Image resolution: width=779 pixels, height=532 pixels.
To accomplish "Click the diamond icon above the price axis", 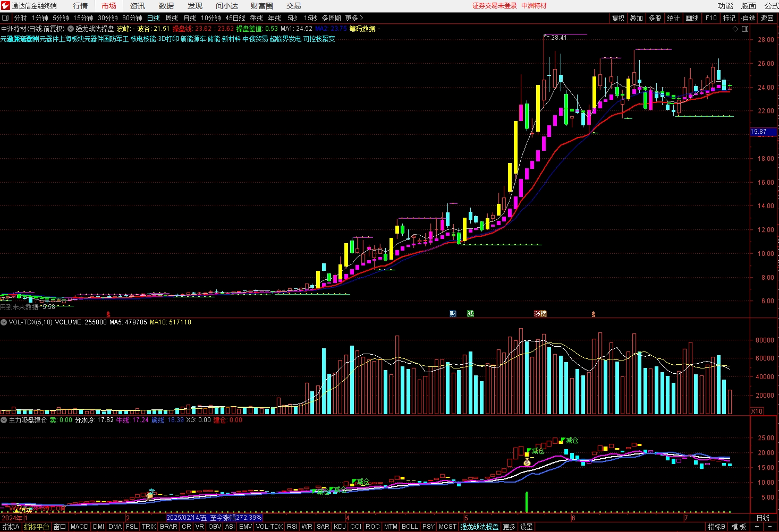I will tap(735, 29).
